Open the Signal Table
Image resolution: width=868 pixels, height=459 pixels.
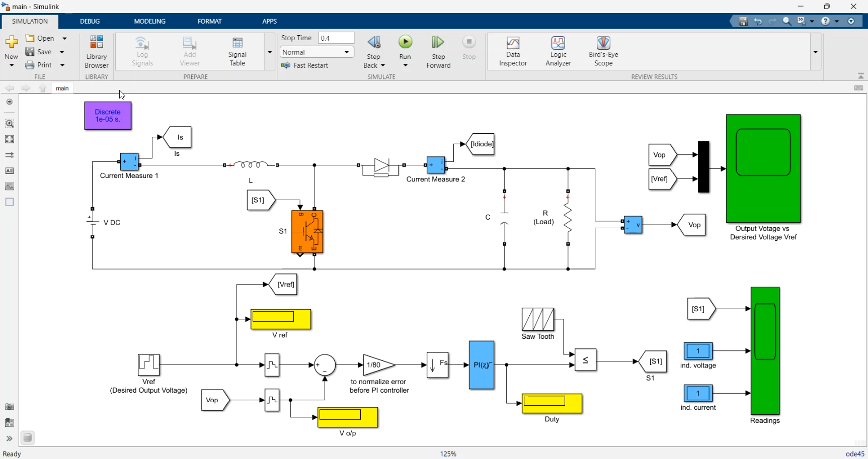[238, 51]
